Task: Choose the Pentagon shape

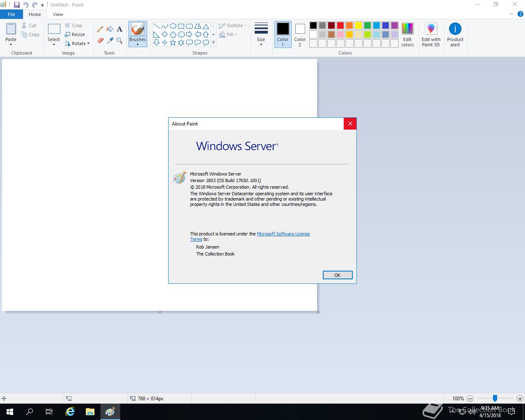Action: click(x=173, y=34)
